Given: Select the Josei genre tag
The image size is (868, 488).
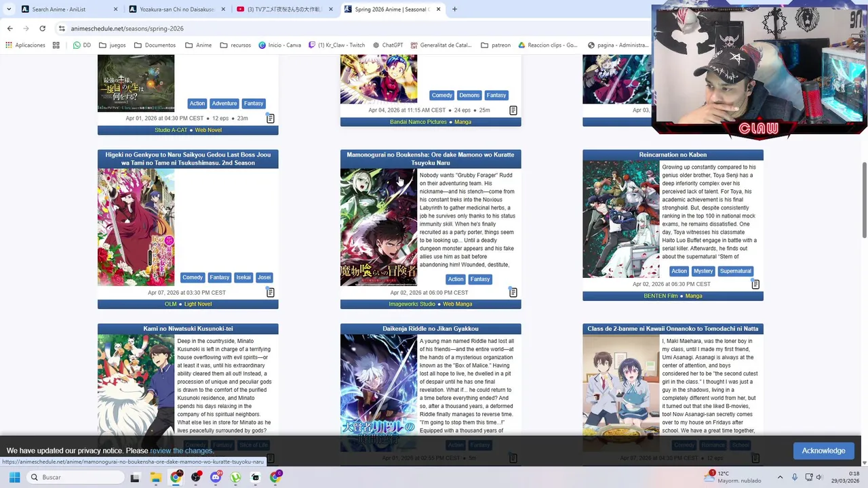Looking at the screenshot, I should (264, 277).
